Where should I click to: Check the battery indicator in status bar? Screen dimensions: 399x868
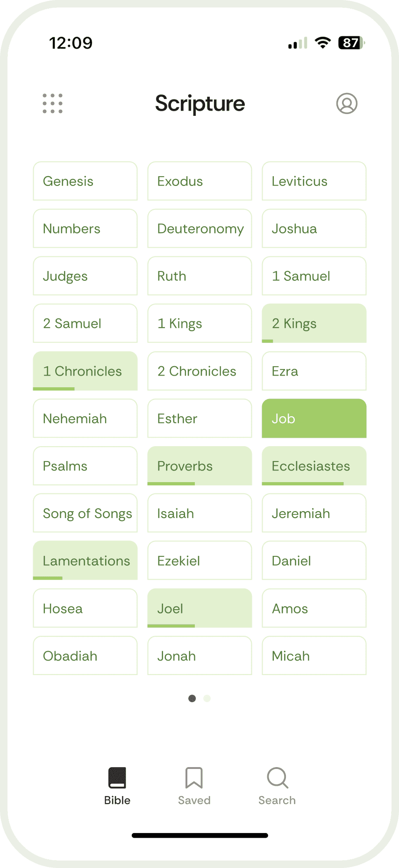click(x=351, y=43)
